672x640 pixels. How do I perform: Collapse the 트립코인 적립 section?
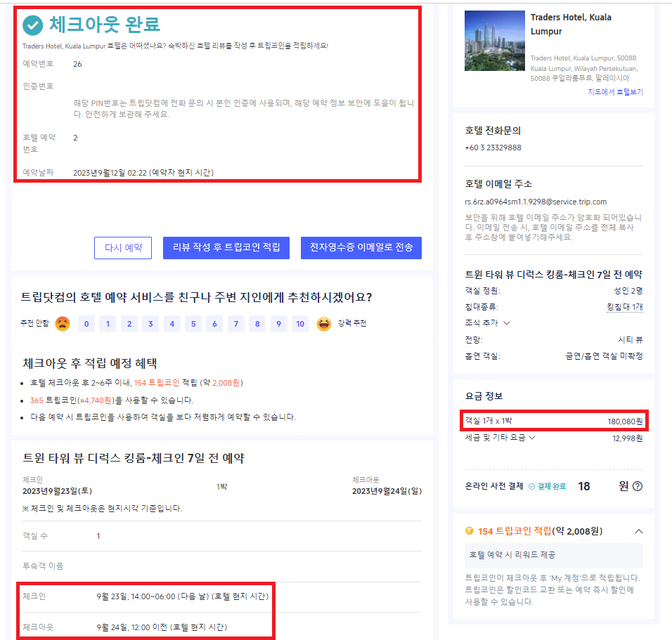click(638, 531)
